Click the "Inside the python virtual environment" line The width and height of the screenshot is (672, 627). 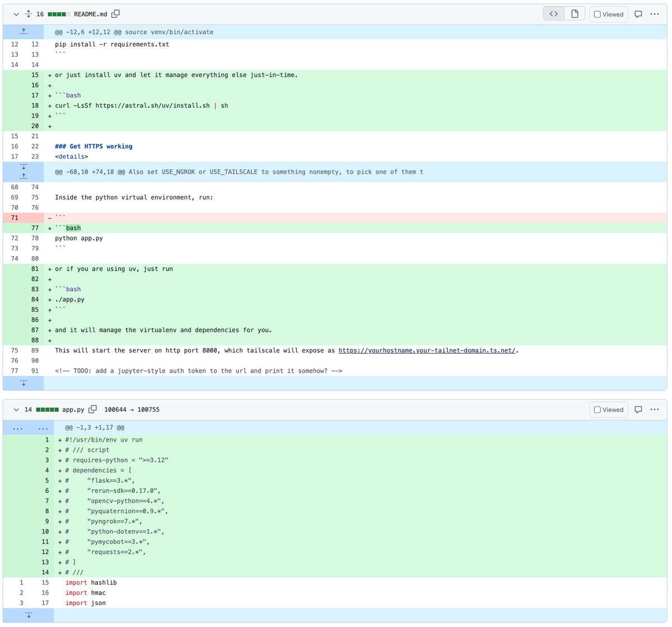pos(134,197)
